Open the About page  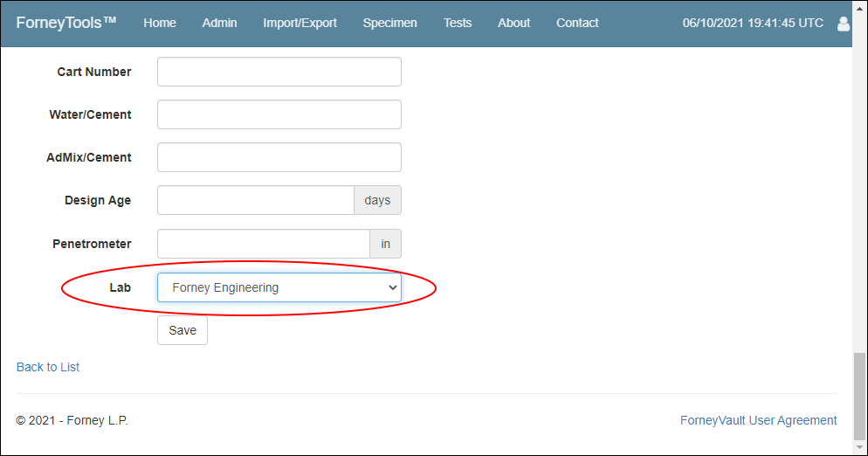pos(513,23)
